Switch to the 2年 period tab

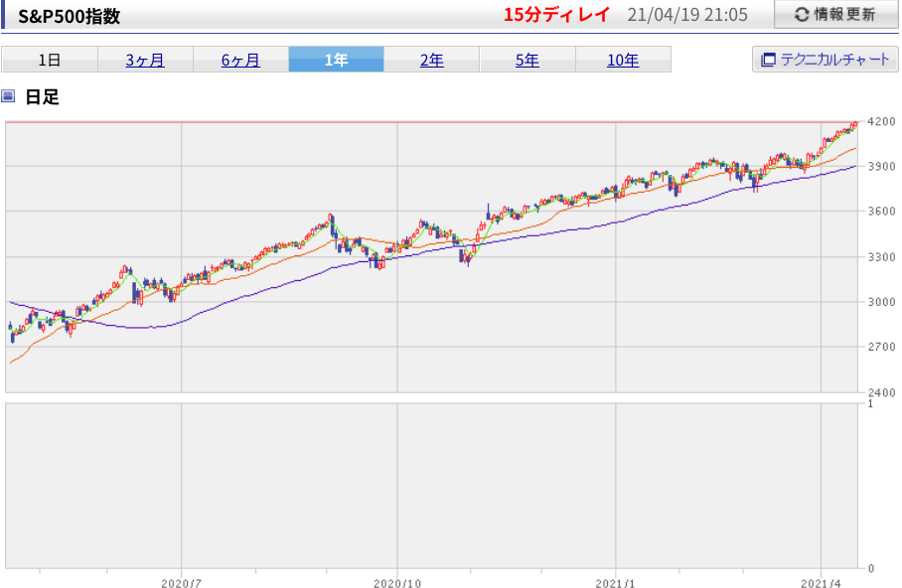pos(431,60)
